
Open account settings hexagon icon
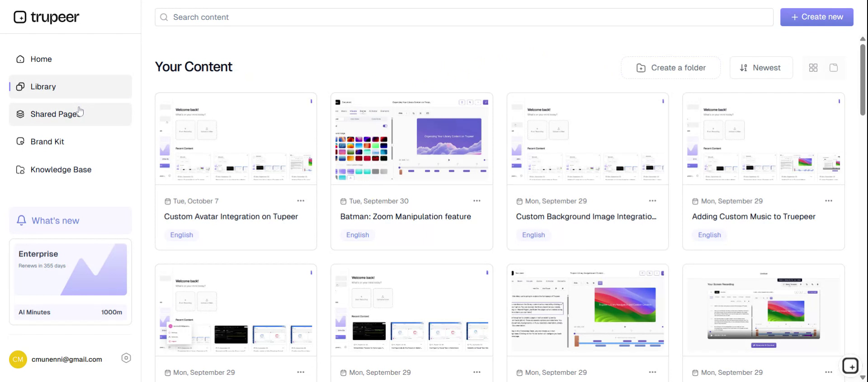[x=126, y=358]
